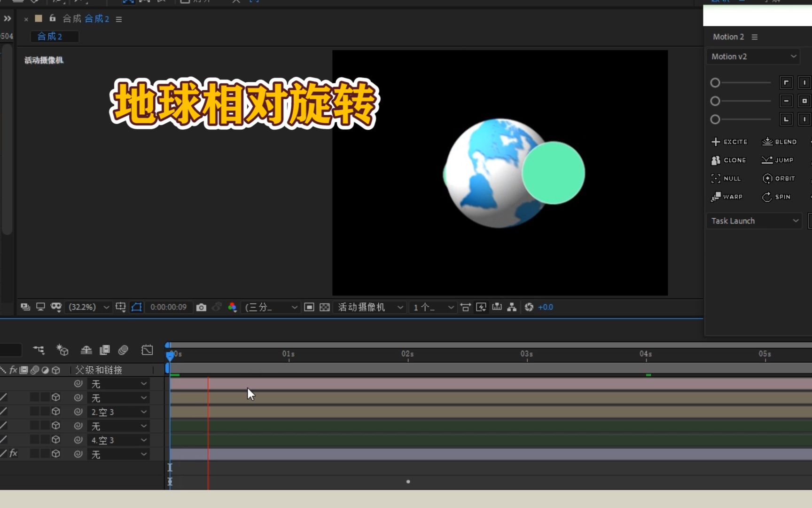Click 04s marker on time ruler

[646, 354]
